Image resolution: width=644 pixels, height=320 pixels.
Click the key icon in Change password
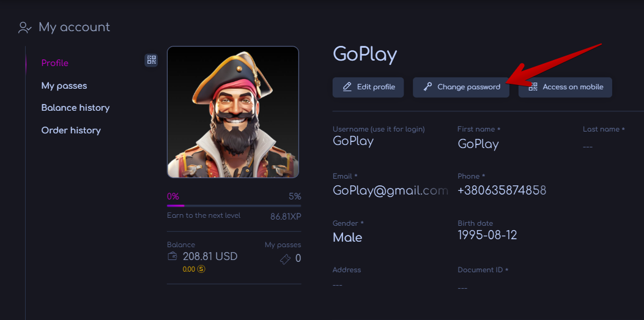(427, 87)
